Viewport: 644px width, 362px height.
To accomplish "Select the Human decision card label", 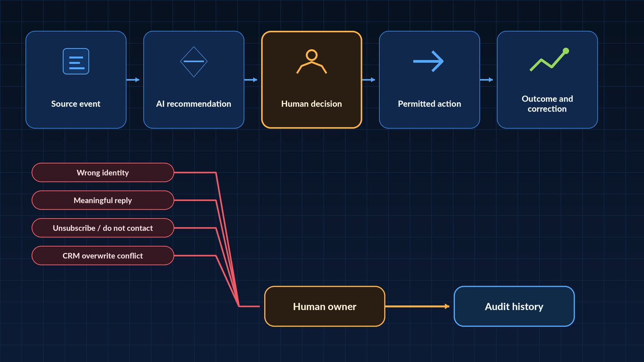I will 312,104.
